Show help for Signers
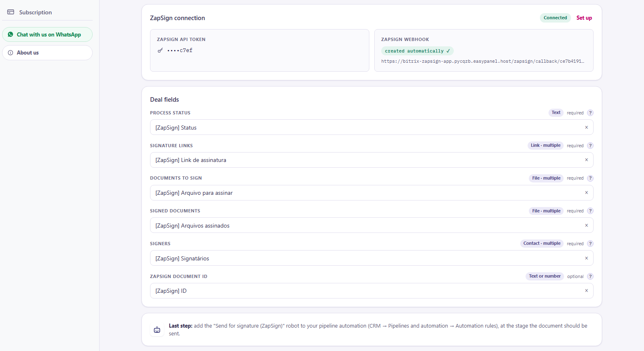The height and width of the screenshot is (351, 644). coord(590,244)
